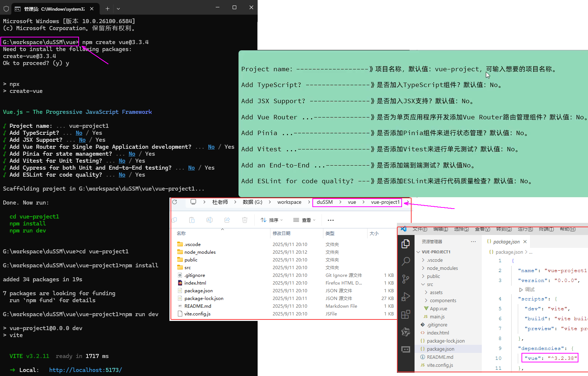Screen dimensions: 588x376
Task: Click the refresh icon in file explorer
Action: click(175, 202)
